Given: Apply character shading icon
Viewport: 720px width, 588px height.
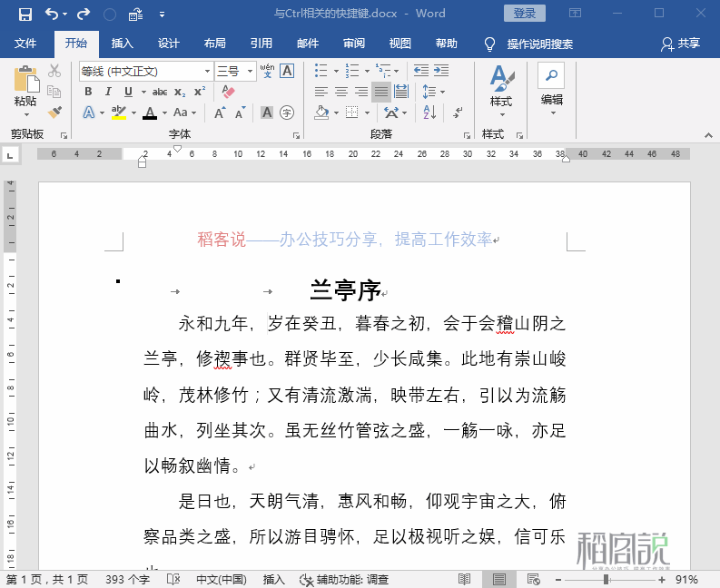Looking at the screenshot, I should 267,113.
